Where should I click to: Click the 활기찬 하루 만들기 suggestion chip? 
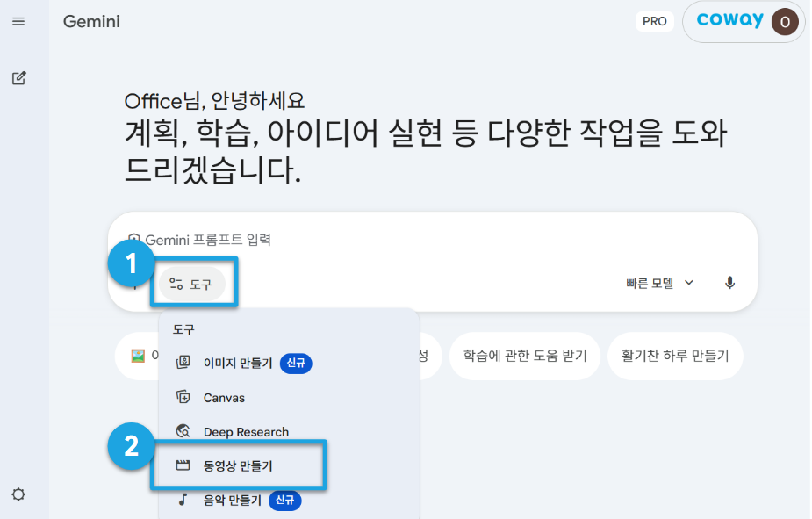(x=675, y=356)
